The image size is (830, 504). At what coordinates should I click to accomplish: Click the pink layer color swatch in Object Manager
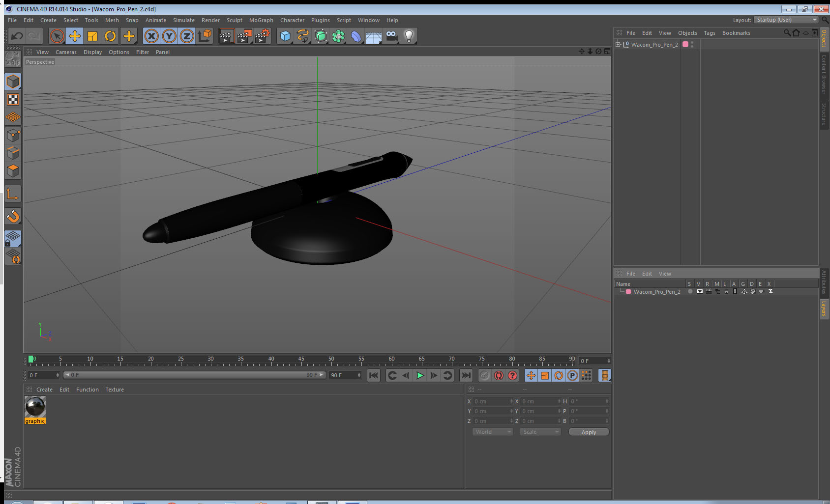[x=685, y=44]
